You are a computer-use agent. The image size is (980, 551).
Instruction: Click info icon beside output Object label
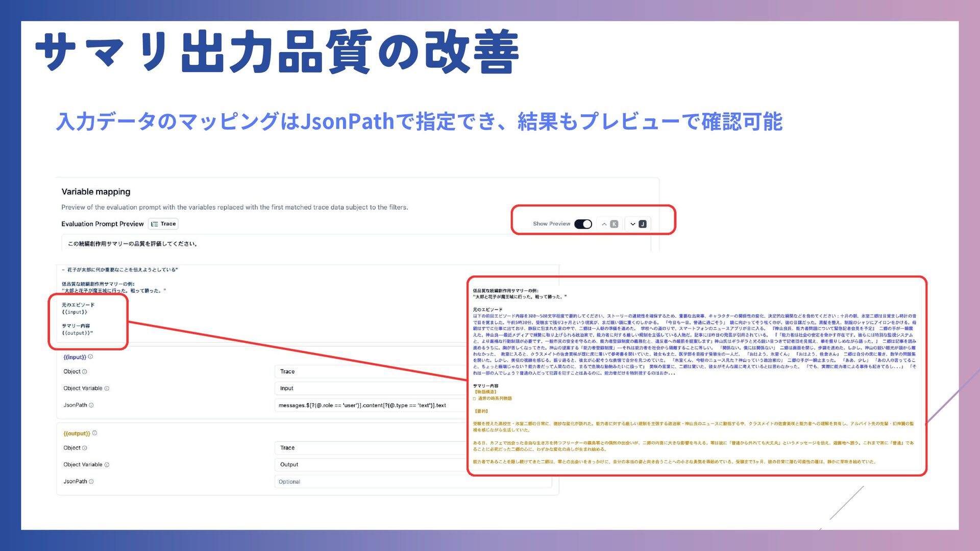[85, 448]
